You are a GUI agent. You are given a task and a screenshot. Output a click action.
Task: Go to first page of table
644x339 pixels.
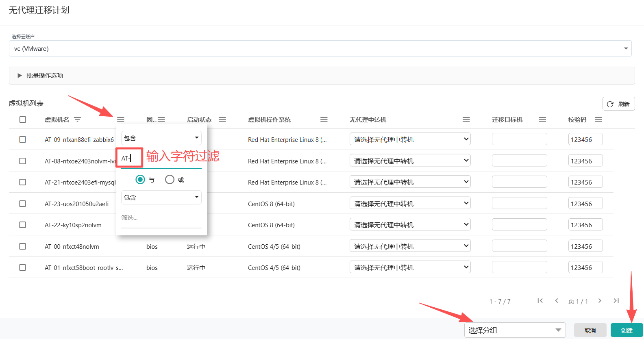coord(540,301)
